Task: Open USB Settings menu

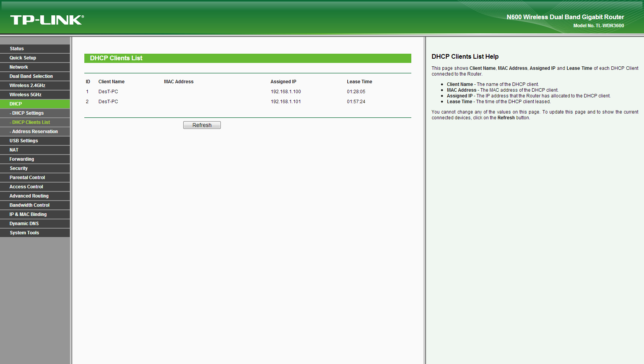Action: pyautogui.click(x=35, y=141)
